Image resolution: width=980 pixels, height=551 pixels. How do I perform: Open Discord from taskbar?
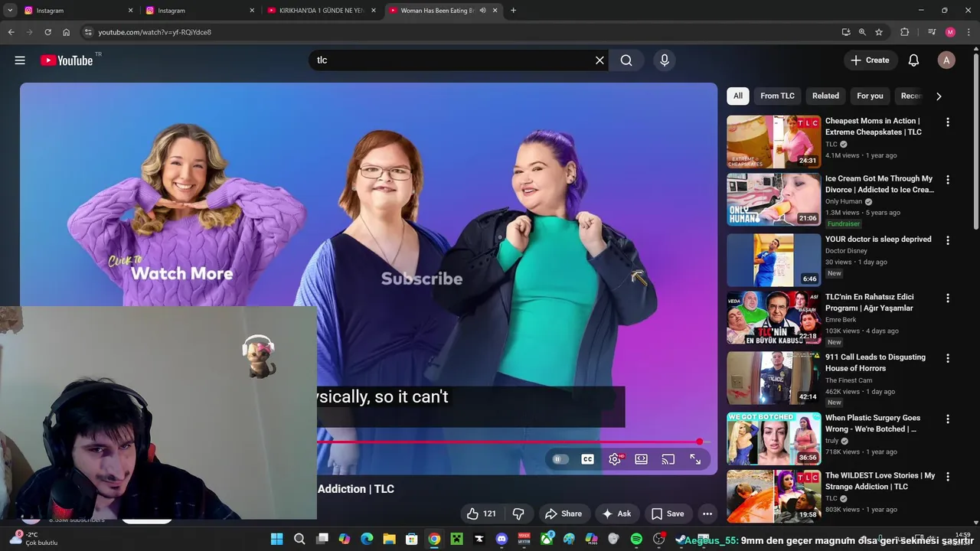[501, 539]
